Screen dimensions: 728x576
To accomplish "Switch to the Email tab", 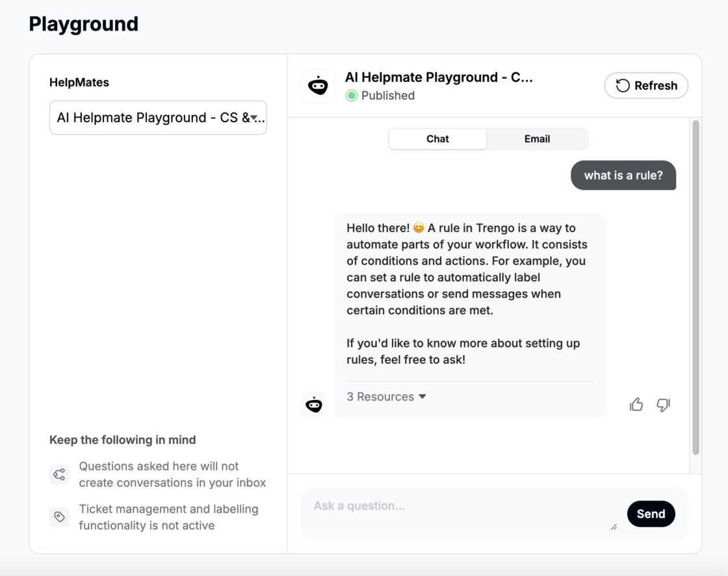I will click(x=537, y=139).
